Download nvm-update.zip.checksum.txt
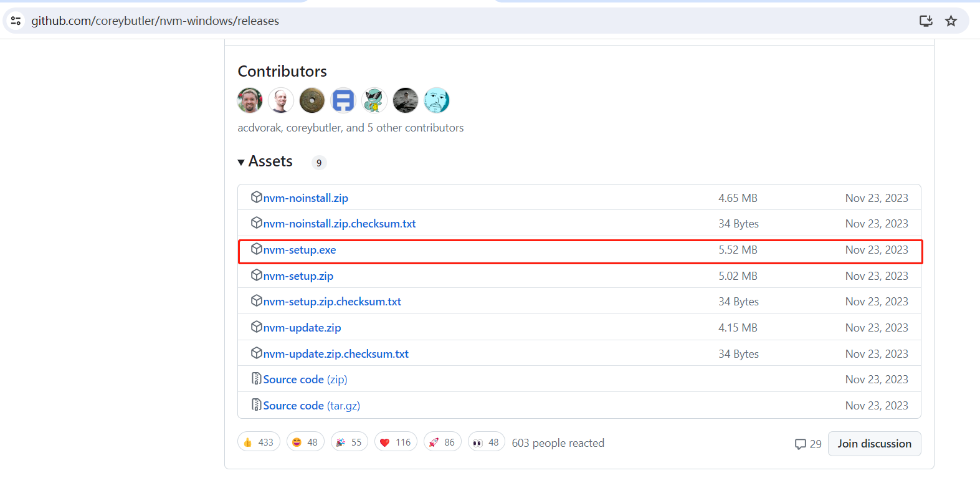This screenshot has height=483, width=980. coord(335,354)
